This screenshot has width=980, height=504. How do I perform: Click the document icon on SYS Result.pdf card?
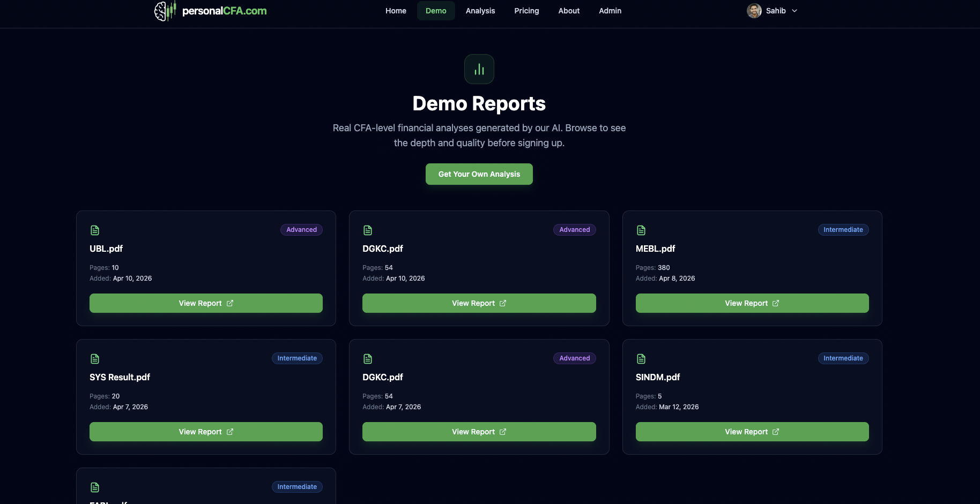pyautogui.click(x=95, y=359)
